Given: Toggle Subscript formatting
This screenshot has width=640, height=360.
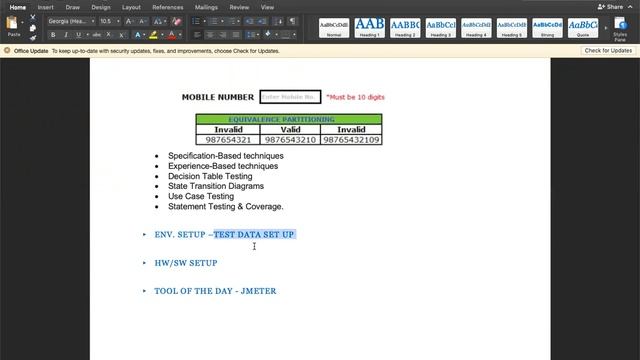Looking at the screenshot, I should (109, 35).
